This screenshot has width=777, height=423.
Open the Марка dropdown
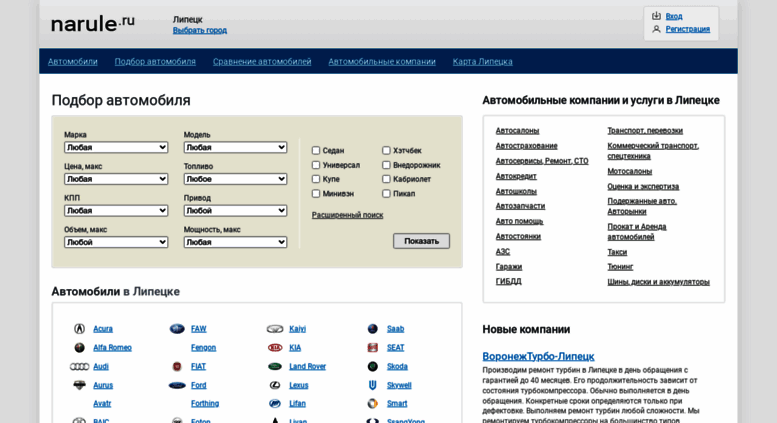(x=116, y=147)
